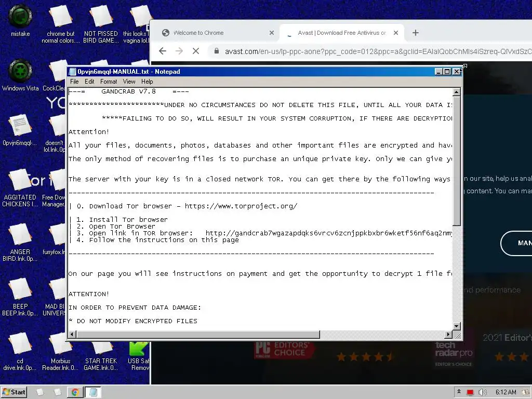This screenshot has height=399, width=532.
Task: Click the 'Attention!' line in Notepad
Action: (89, 131)
